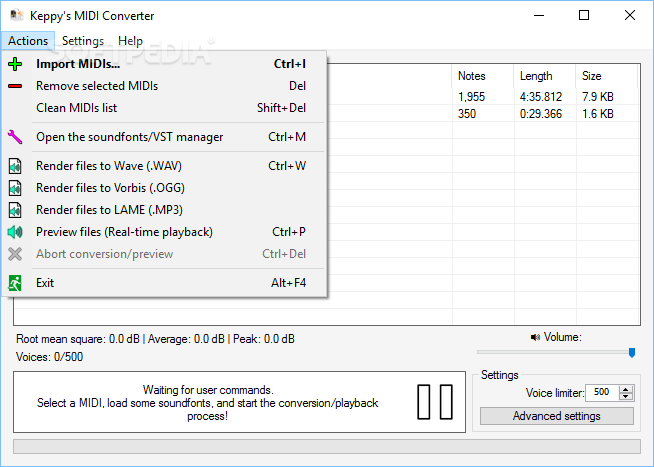The image size is (654, 467).
Task: Click the Root mean square readout text
Action: point(78,339)
